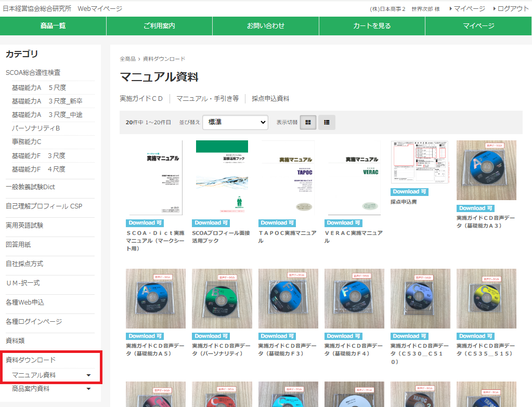
Task: Open 基礎能力A 5尺度 category
Action: point(39,87)
